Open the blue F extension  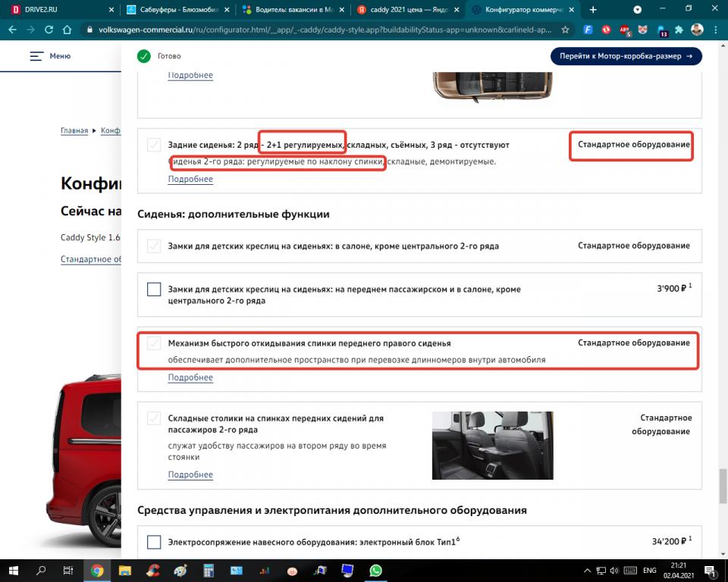click(x=588, y=30)
